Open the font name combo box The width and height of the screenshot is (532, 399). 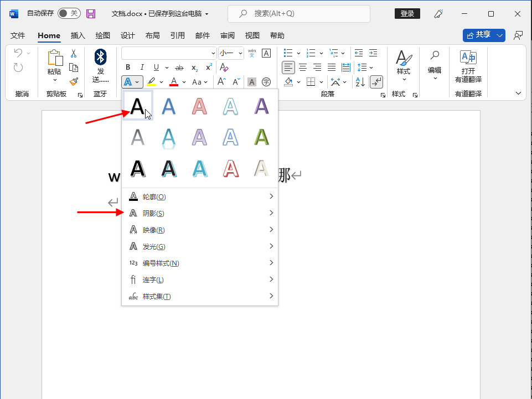tap(169, 53)
